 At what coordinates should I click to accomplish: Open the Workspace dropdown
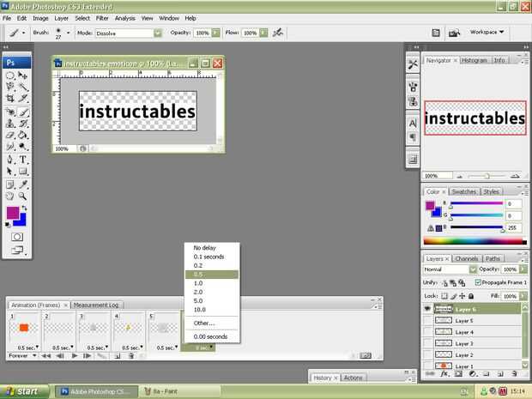[487, 32]
